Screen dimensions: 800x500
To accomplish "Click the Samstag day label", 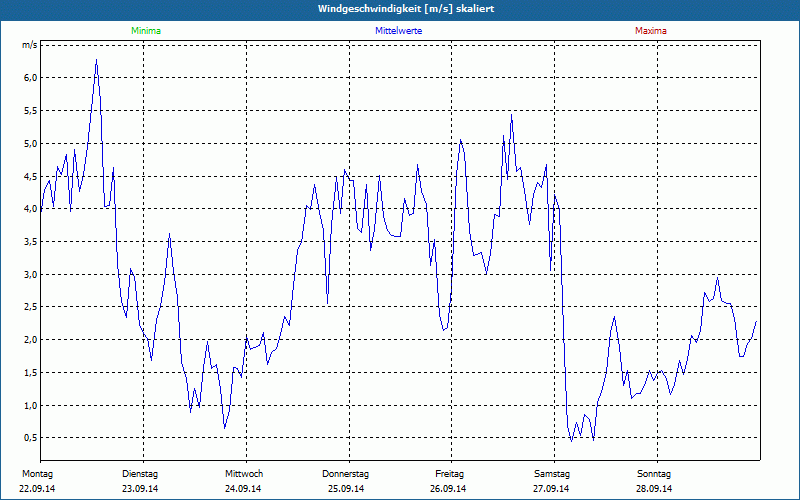I will coord(552,474).
